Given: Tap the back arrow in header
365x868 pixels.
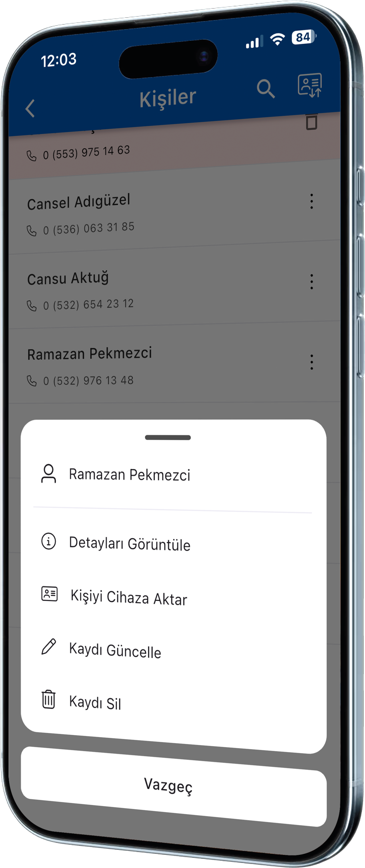Looking at the screenshot, I should (x=30, y=108).
